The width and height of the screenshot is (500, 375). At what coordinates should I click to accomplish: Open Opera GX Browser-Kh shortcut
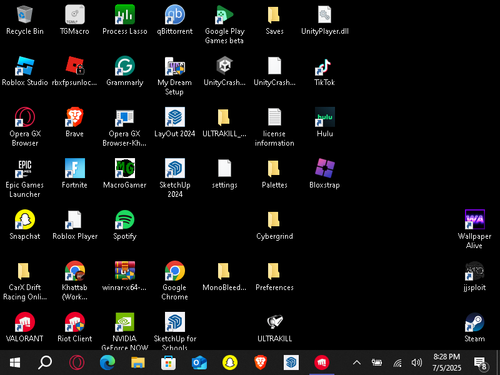point(125,117)
